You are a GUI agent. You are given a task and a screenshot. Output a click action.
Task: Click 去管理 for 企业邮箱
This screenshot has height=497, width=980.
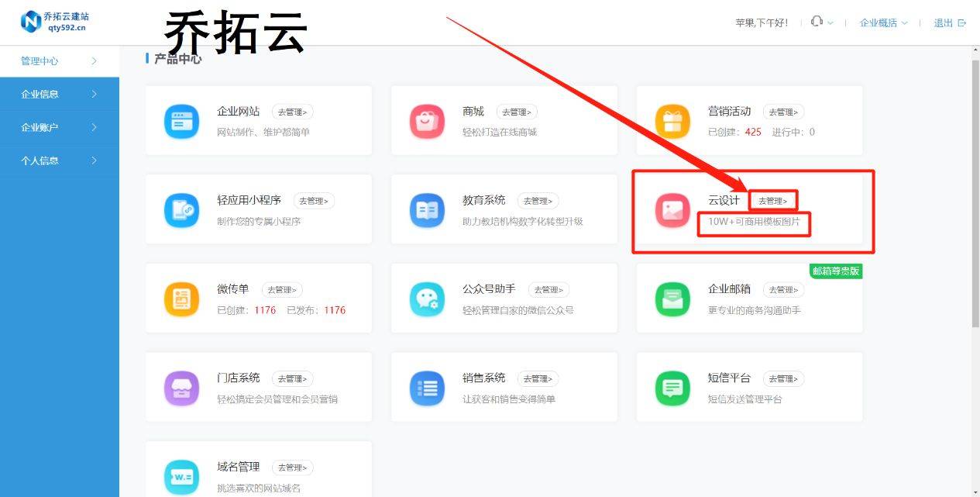click(x=783, y=290)
